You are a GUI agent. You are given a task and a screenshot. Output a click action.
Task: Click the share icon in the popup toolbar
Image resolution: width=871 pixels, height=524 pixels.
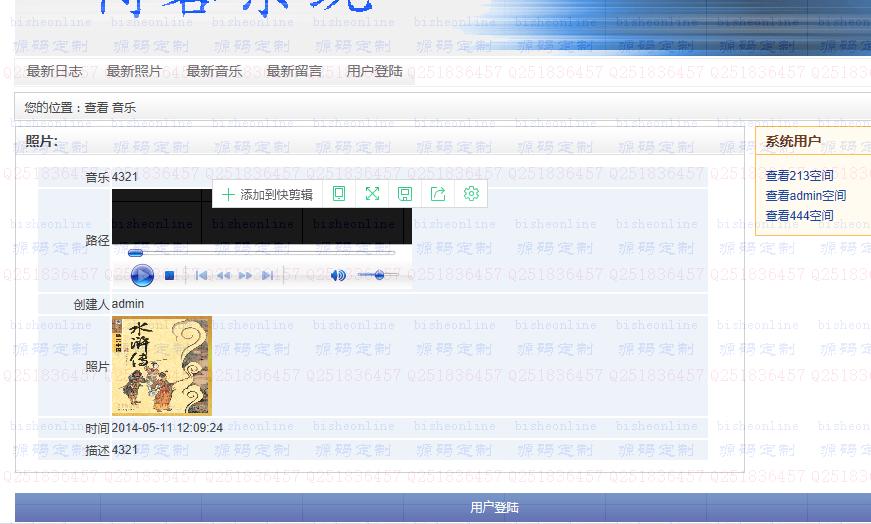[x=438, y=193]
